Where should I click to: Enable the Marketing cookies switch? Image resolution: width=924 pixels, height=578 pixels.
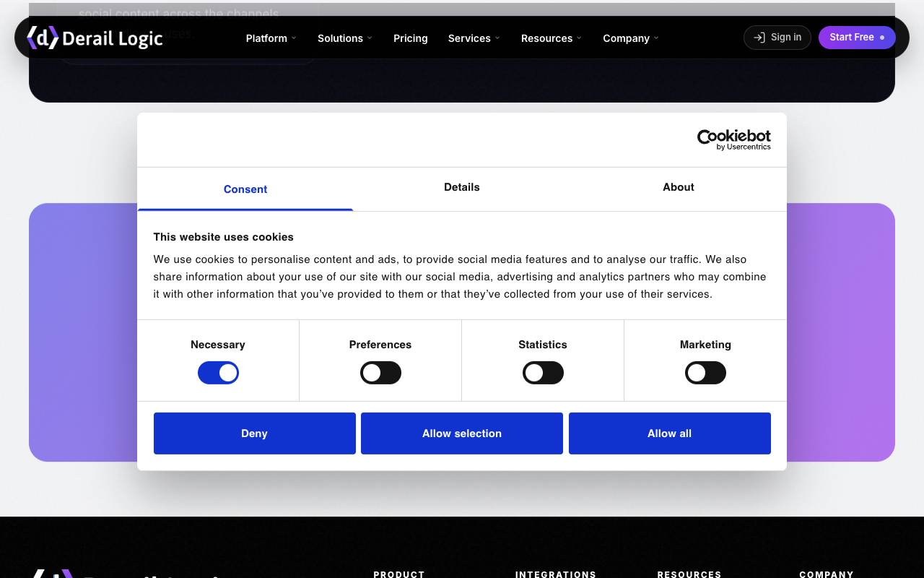coord(705,373)
